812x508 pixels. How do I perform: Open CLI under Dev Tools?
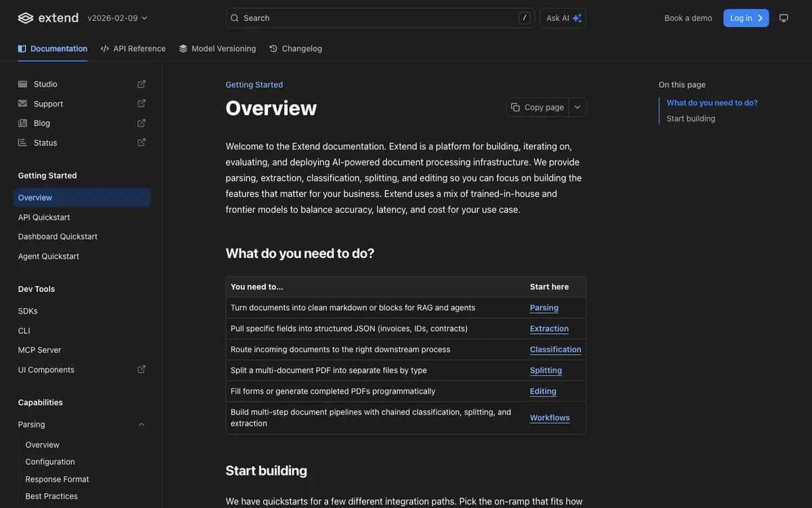point(82,331)
